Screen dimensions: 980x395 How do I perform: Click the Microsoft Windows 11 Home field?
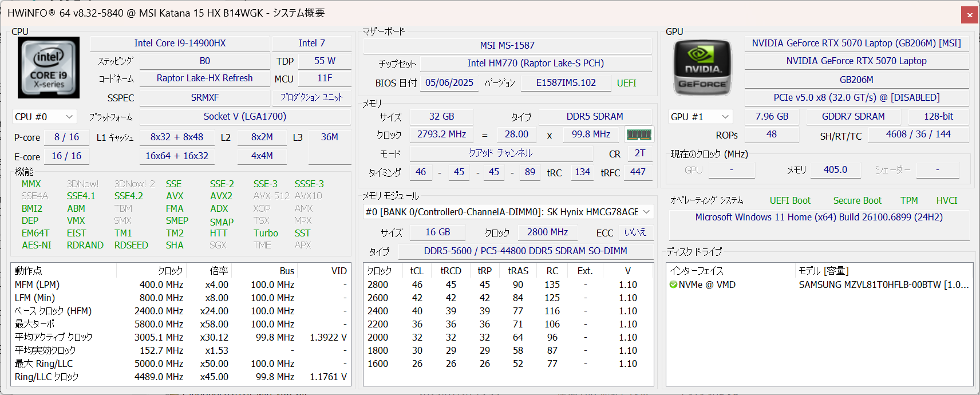pos(819,218)
